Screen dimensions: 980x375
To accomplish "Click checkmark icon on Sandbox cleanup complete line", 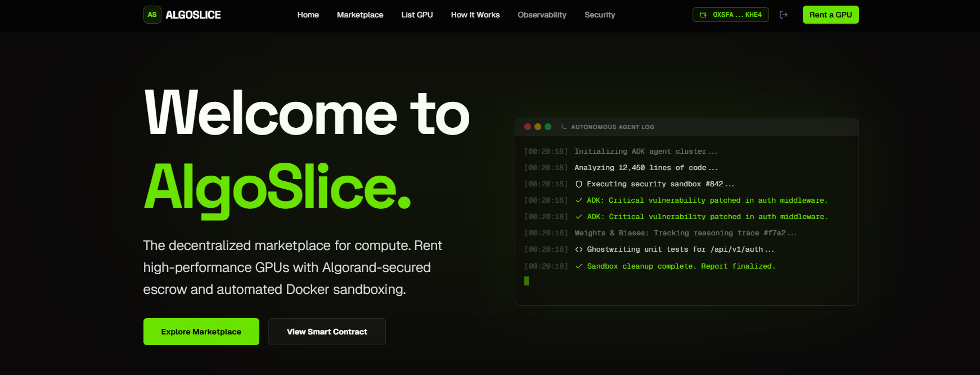I will [x=579, y=266].
